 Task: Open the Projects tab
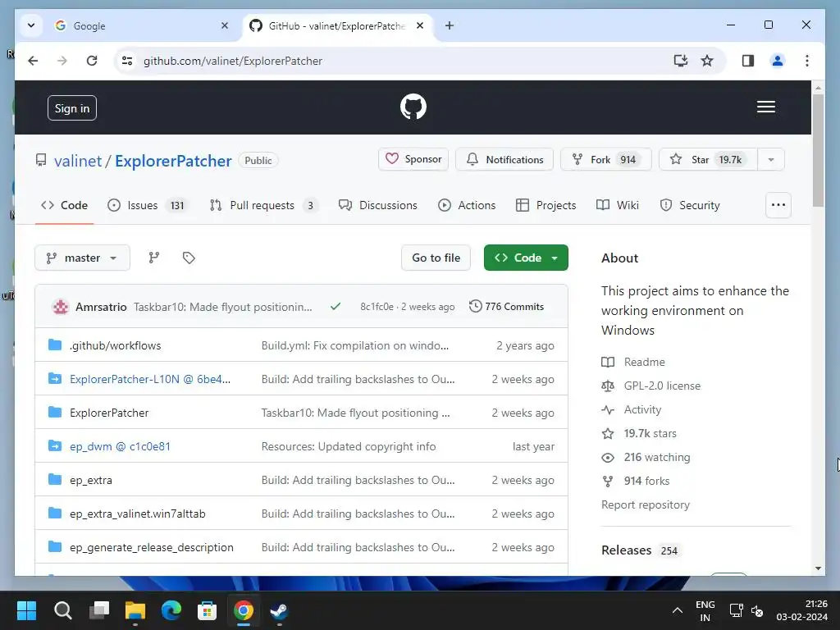click(x=546, y=205)
